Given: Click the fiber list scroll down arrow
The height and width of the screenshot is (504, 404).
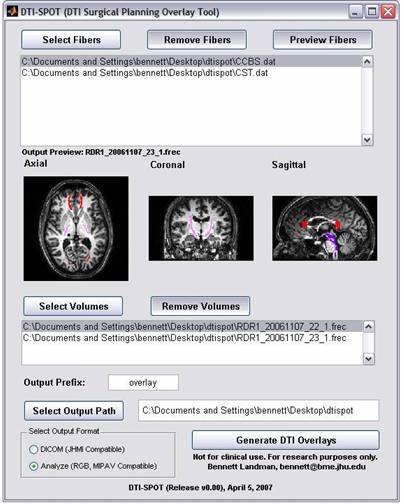Looking at the screenshot, I should 367,140.
